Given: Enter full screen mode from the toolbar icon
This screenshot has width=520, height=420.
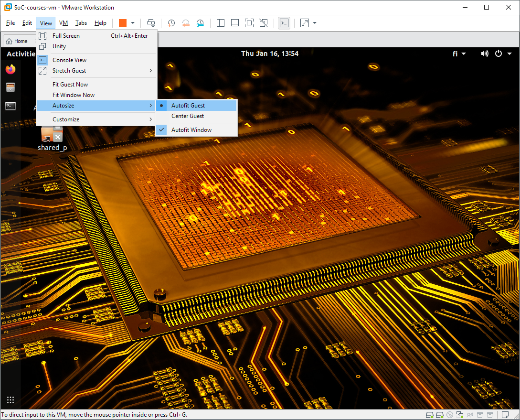Looking at the screenshot, I should (249, 23).
